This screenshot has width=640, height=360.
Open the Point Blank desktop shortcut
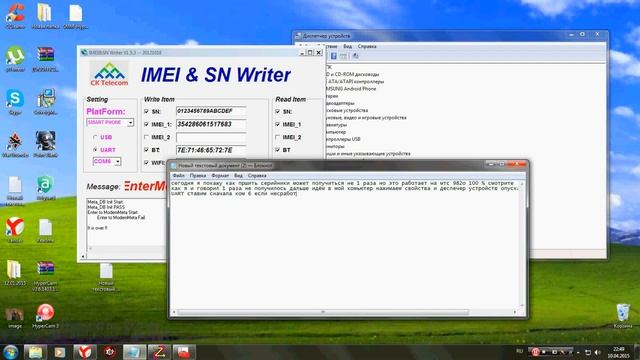tap(45, 144)
